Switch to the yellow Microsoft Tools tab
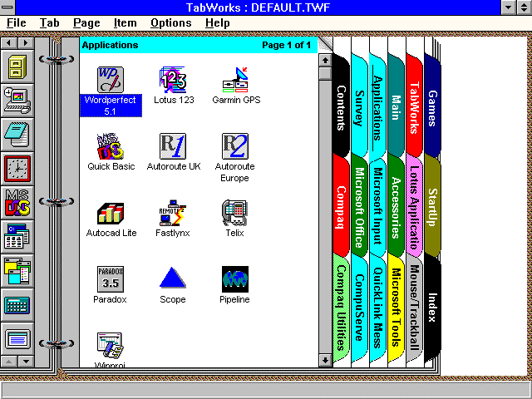Screen dimensions: 532x399 click(396, 307)
